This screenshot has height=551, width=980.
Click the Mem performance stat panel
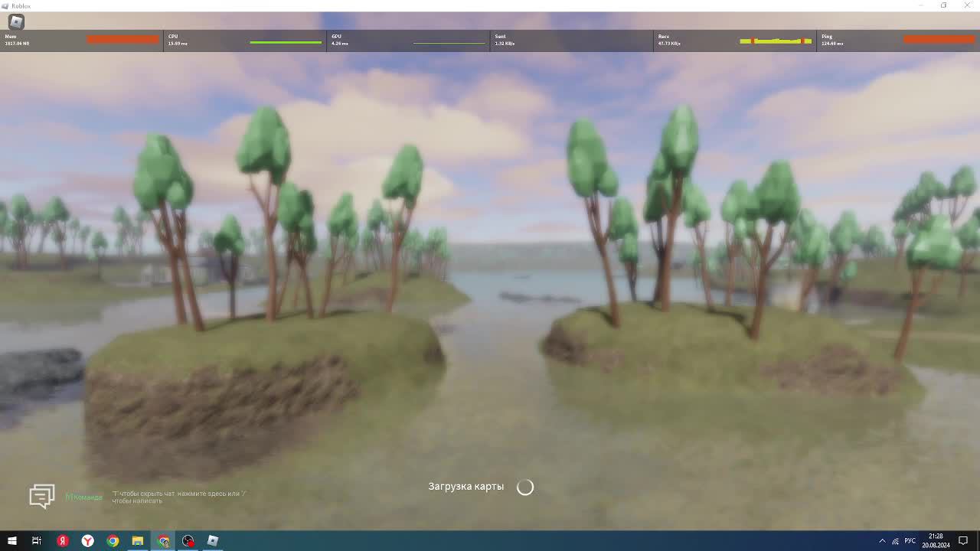(81, 41)
